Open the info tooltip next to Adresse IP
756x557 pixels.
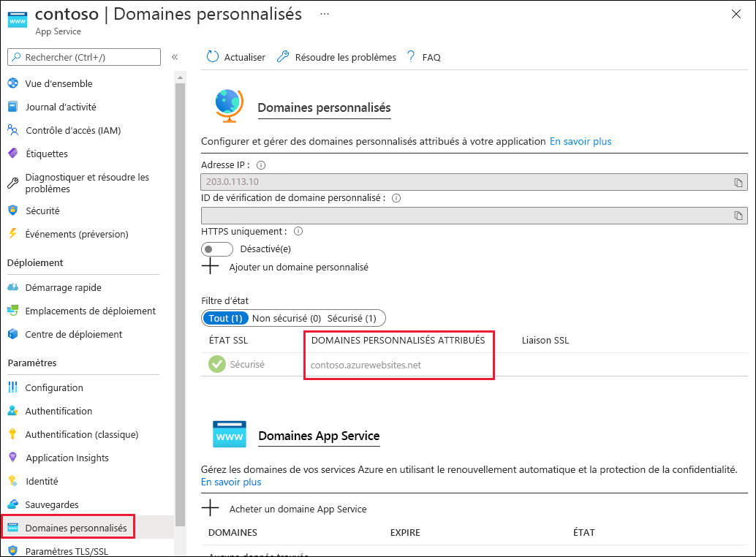(x=261, y=164)
